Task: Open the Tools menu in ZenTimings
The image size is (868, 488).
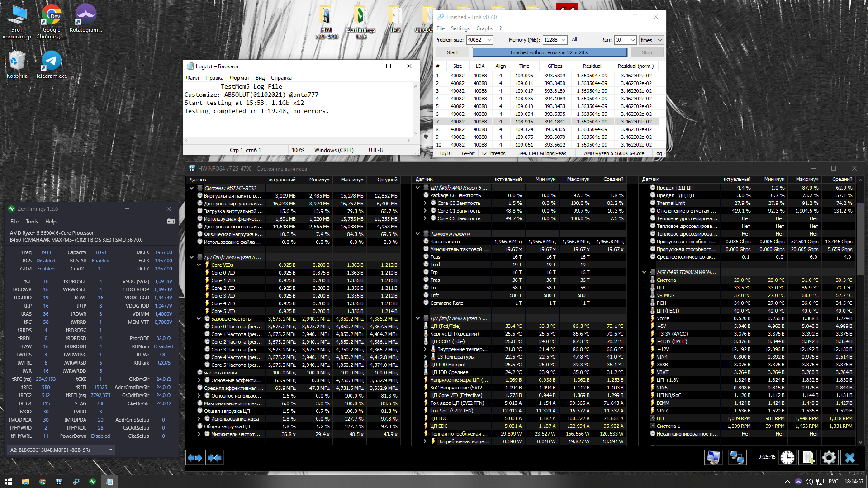Action: tap(32, 222)
